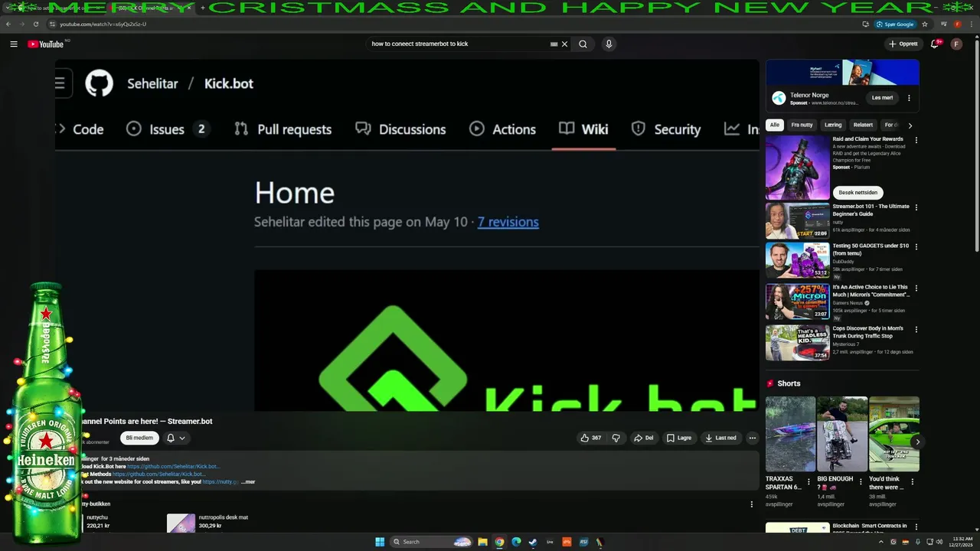Open Microsoft Edge from the taskbar
This screenshot has height=551, width=980.
tap(516, 542)
